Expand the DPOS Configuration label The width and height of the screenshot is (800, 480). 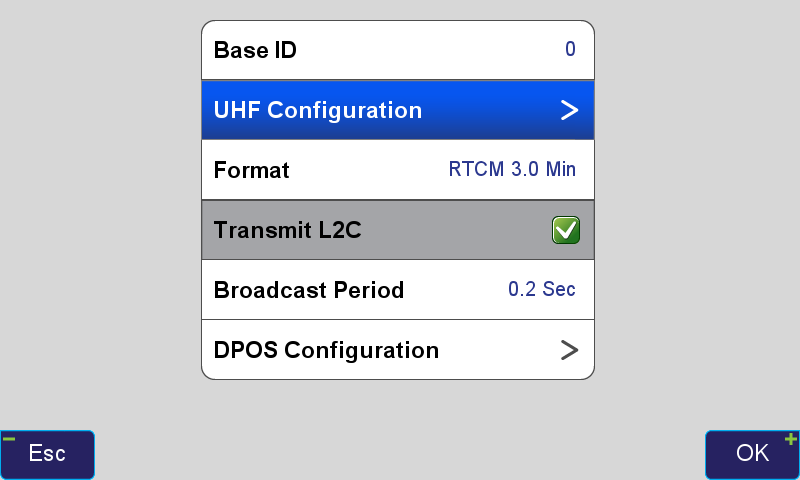point(326,350)
